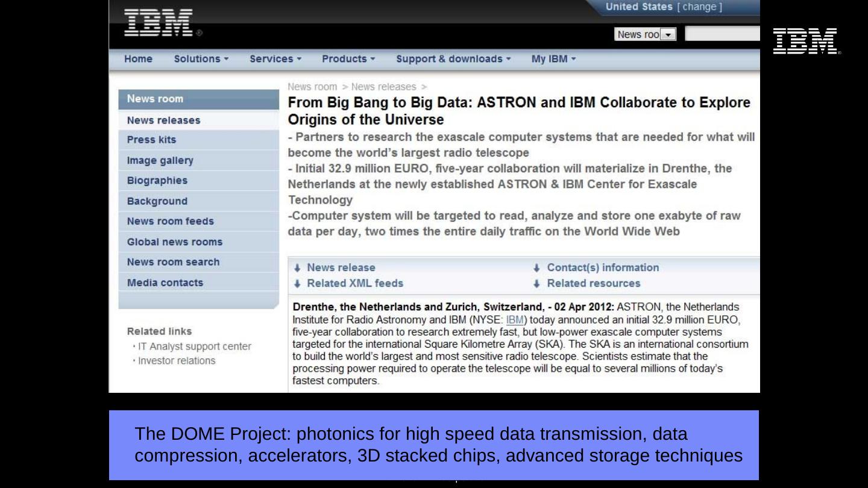
Task: Open Global news rooms in the sidebar
Action: [x=199, y=242]
